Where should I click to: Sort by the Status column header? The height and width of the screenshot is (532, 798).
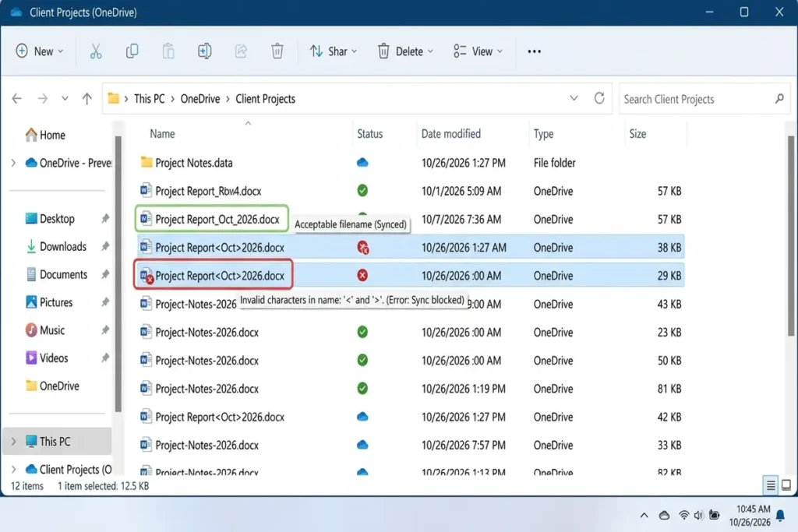pyautogui.click(x=369, y=134)
